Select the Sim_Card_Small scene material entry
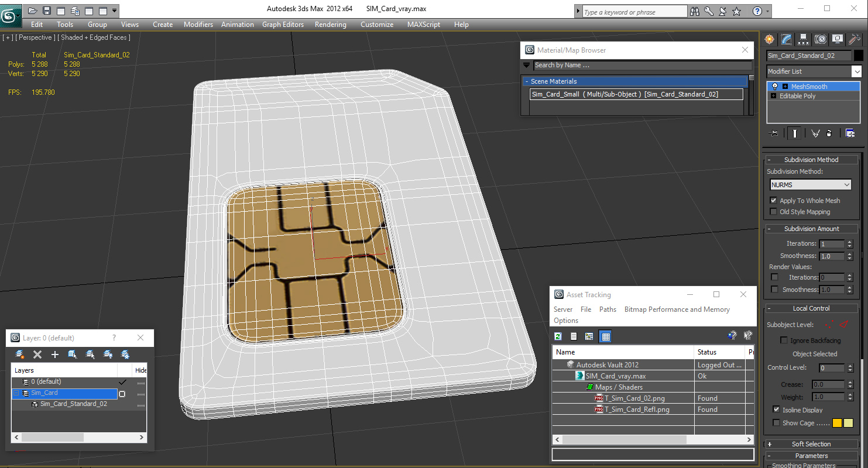The width and height of the screenshot is (868, 468). [636, 94]
